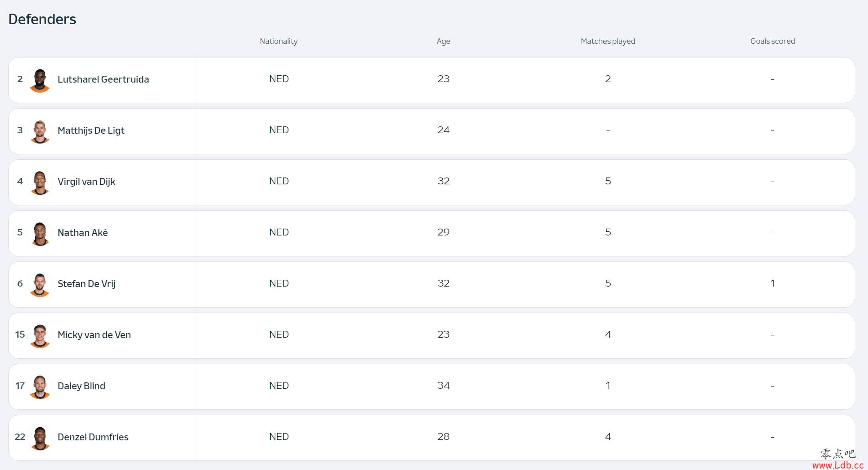
Task: Click matches played 5 for van Dijk
Action: 608,181
